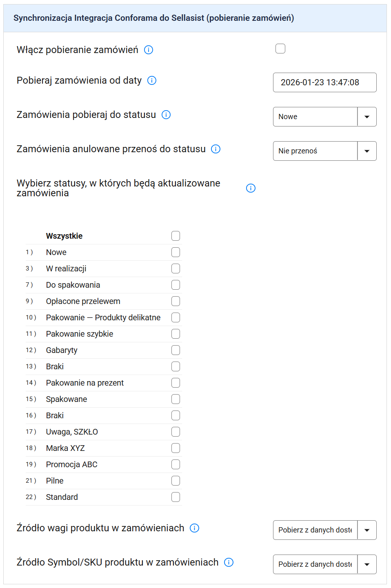Show info for Zamówienia pobieraj do statusu
The image size is (391, 588).
tap(166, 115)
